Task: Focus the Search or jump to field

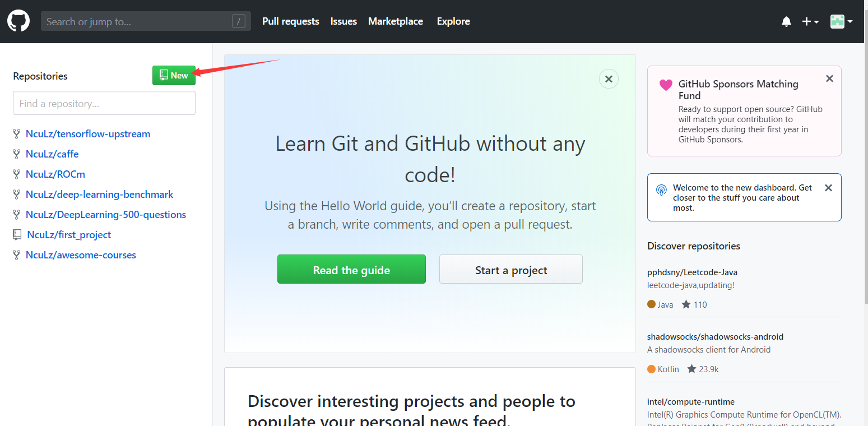Action: (146, 21)
